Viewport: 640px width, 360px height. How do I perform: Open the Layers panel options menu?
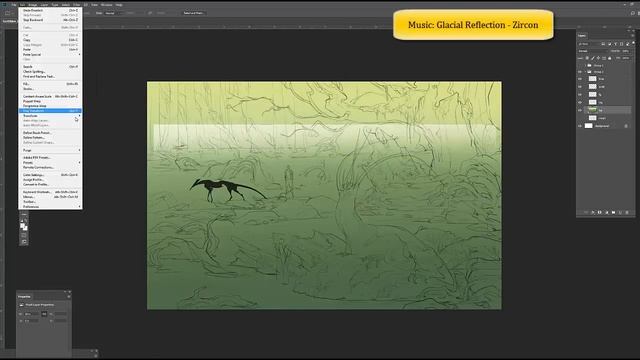[633, 36]
